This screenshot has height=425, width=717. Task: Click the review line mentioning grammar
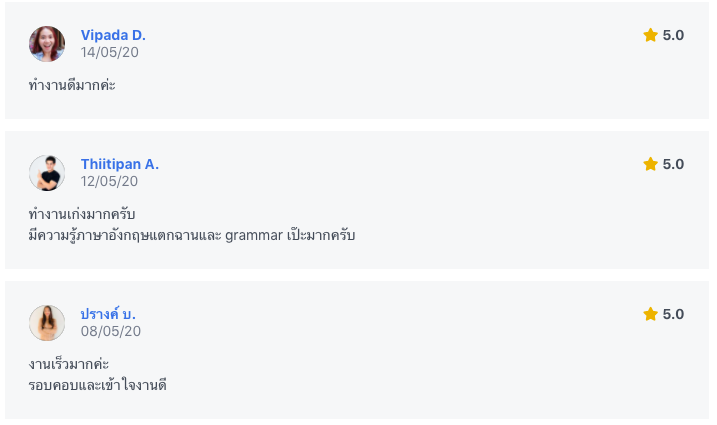click(192, 235)
